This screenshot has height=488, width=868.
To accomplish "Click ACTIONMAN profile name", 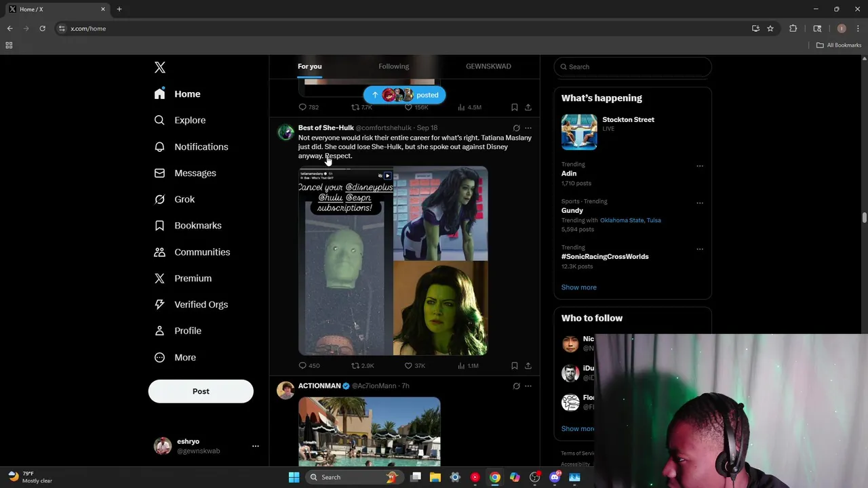I will (319, 386).
